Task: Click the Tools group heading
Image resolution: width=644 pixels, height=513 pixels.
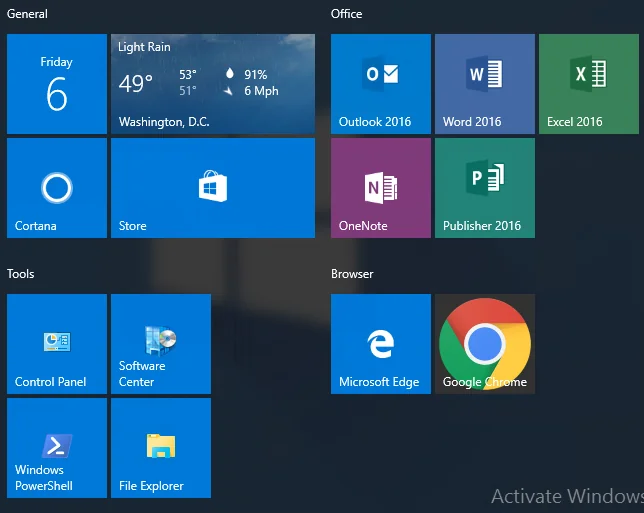Action: [x=21, y=274]
